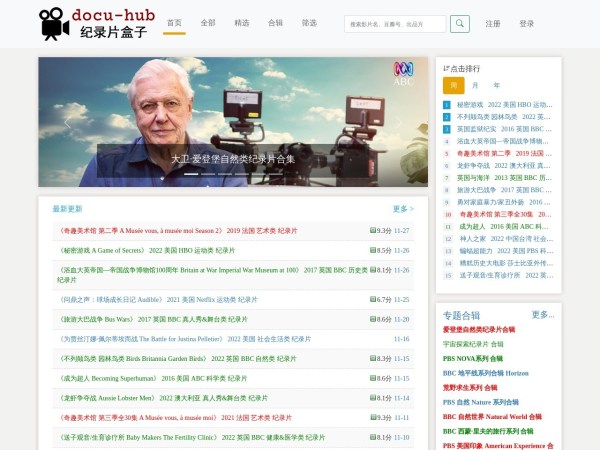
Task: Open the 筛选 filter page
Action: pos(309,23)
